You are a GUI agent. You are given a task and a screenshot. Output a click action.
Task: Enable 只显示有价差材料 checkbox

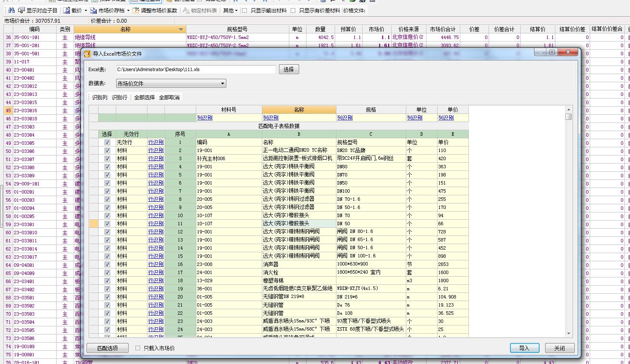point(293,10)
